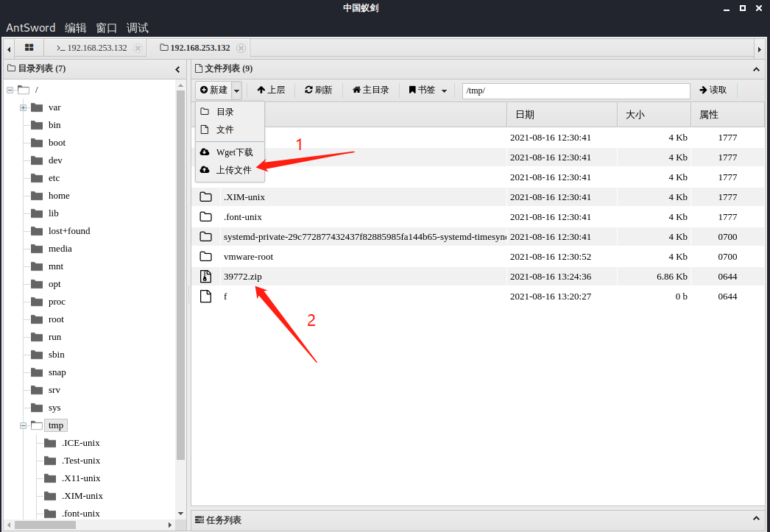Collapse the 文件列表 panel with the chevron
Viewport: 770px width, 532px height.
[x=756, y=69]
